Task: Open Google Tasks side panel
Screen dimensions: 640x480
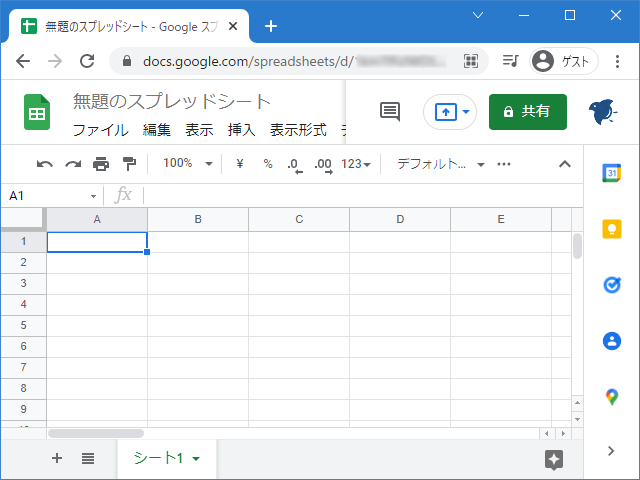Action: coord(612,285)
